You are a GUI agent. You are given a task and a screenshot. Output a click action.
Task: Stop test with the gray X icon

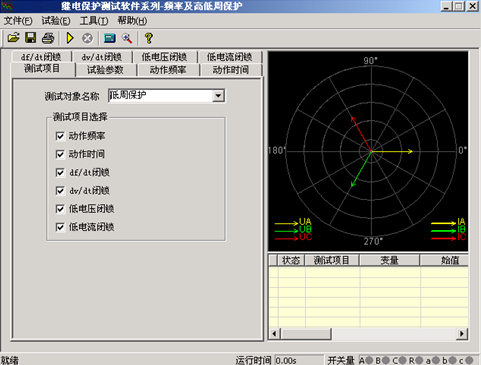tap(87, 38)
